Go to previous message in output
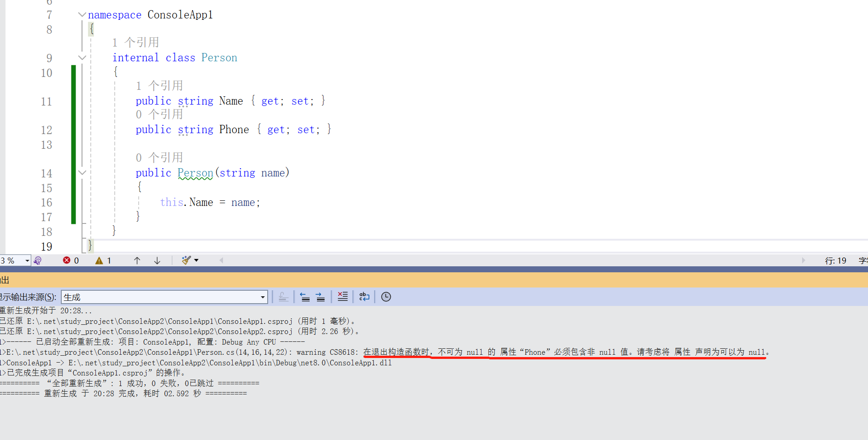The width and height of the screenshot is (868, 440). point(305,297)
